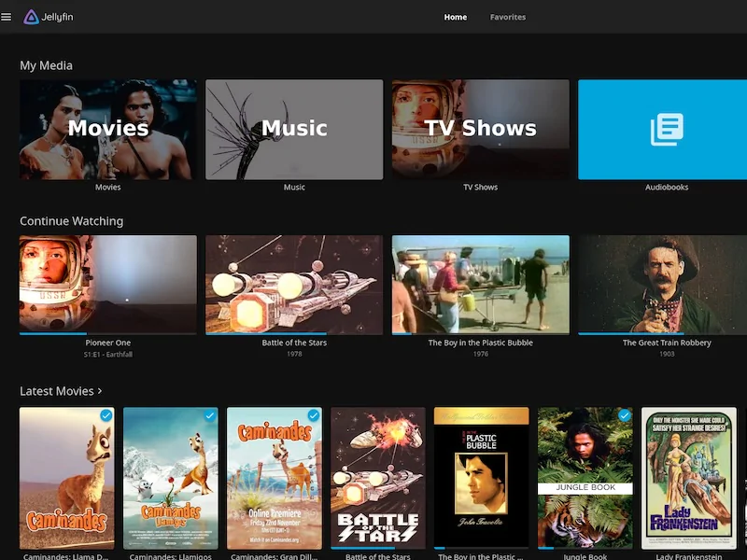The width and height of the screenshot is (747, 560).
Task: Resume The Great Train Robbery thumbnail
Action: click(x=667, y=284)
